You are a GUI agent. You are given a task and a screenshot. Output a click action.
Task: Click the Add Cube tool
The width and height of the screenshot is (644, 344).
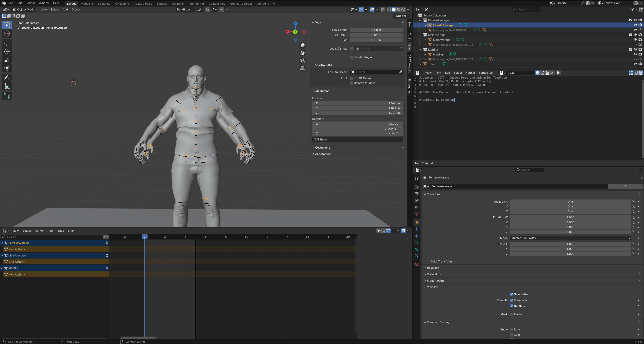[x=7, y=96]
